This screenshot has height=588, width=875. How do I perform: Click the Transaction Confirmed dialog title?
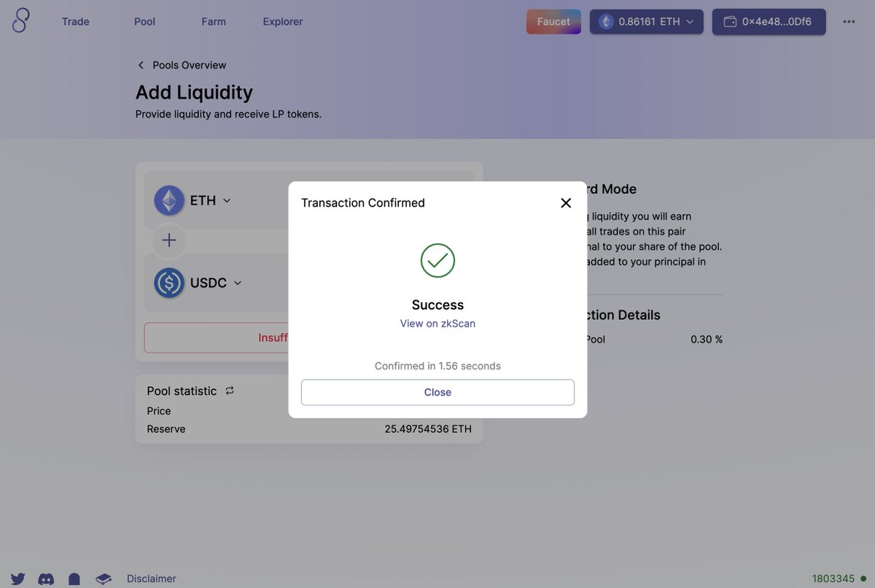pos(363,203)
